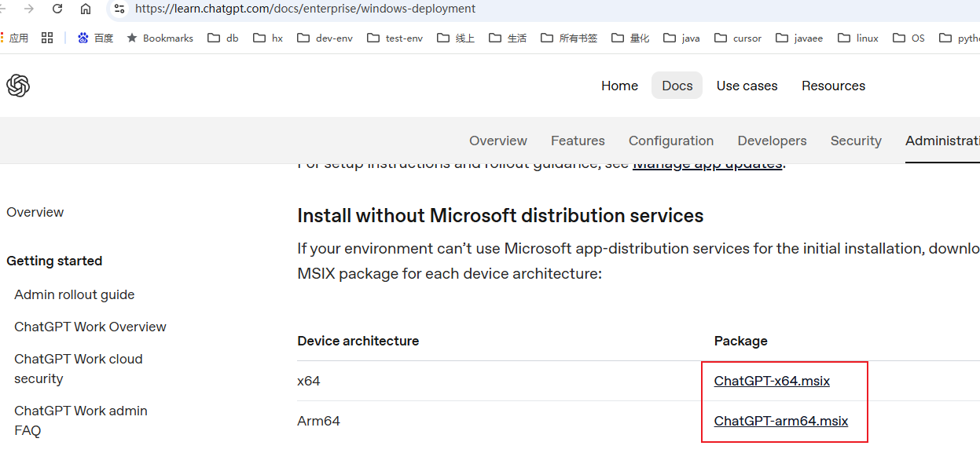The height and width of the screenshot is (453, 980).
Task: Switch to the Features tab
Action: click(x=578, y=141)
